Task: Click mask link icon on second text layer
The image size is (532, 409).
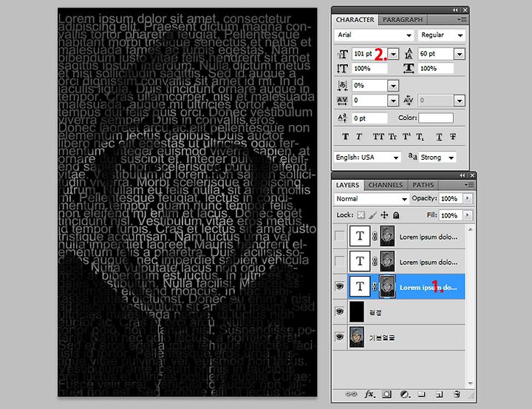Action: [375, 261]
